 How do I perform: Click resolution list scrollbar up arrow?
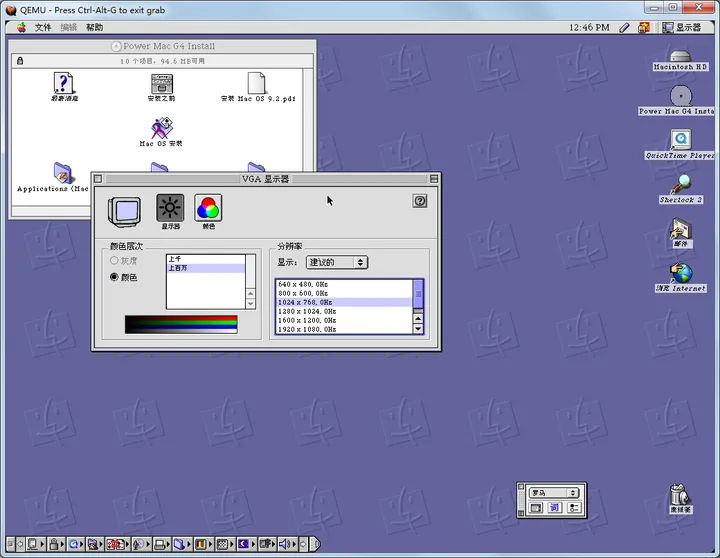pos(418,318)
